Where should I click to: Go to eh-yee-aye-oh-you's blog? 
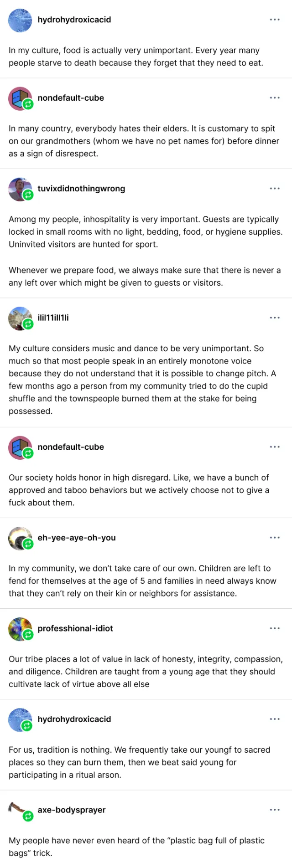click(77, 538)
